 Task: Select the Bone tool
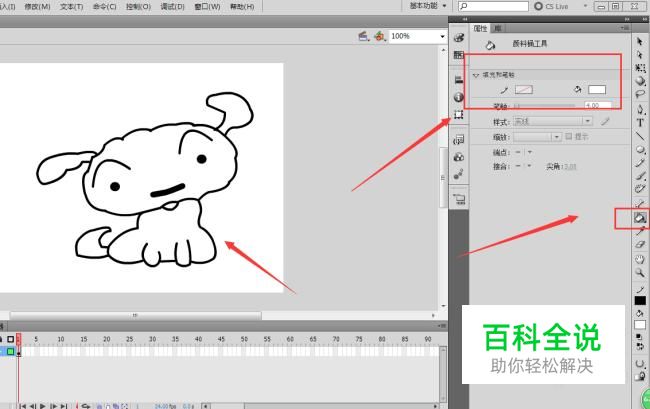[640, 203]
